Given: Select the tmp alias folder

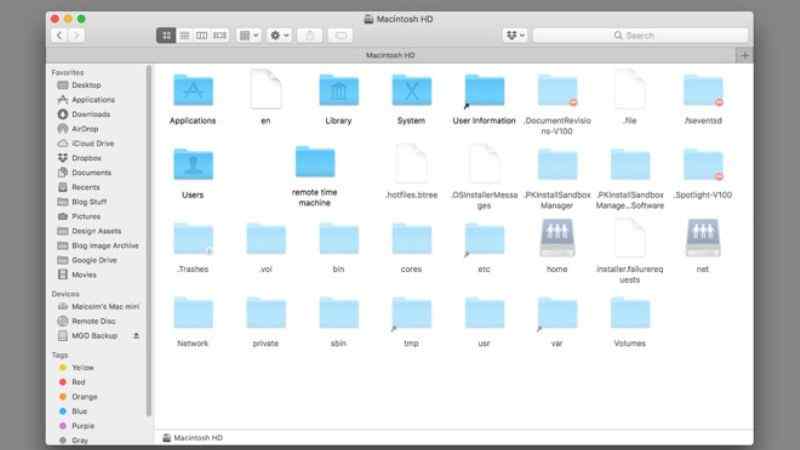Looking at the screenshot, I should (x=411, y=313).
